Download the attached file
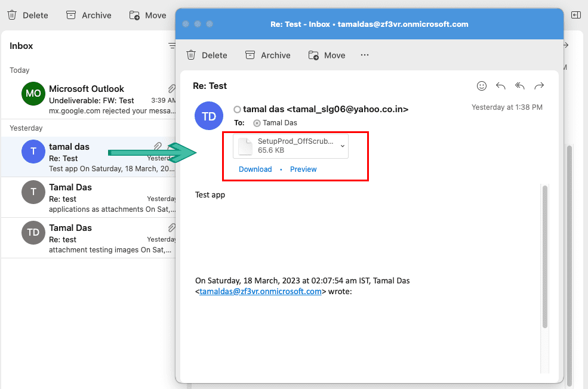588x389 pixels. pos(255,169)
